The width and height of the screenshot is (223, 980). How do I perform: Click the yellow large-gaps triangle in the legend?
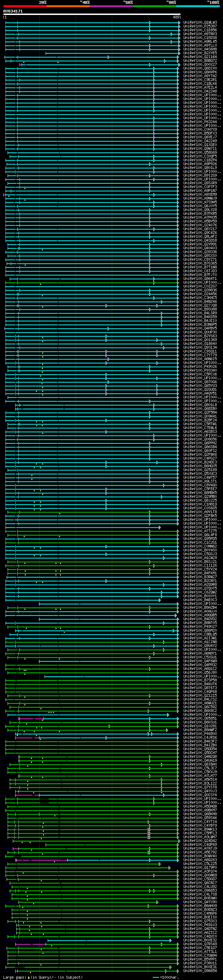(x=29, y=977)
